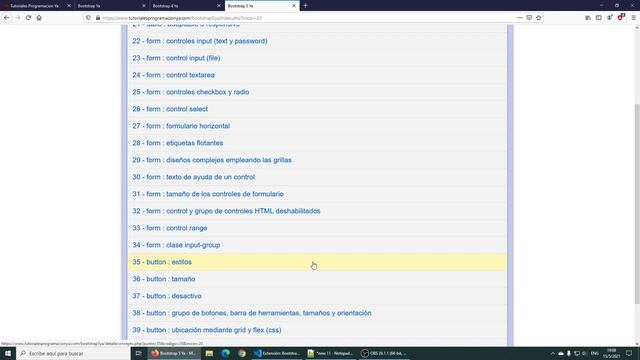Image resolution: width=640 pixels, height=360 pixels.
Task: Close the Bootstrap 5 Ya tab
Action: (x=294, y=6)
